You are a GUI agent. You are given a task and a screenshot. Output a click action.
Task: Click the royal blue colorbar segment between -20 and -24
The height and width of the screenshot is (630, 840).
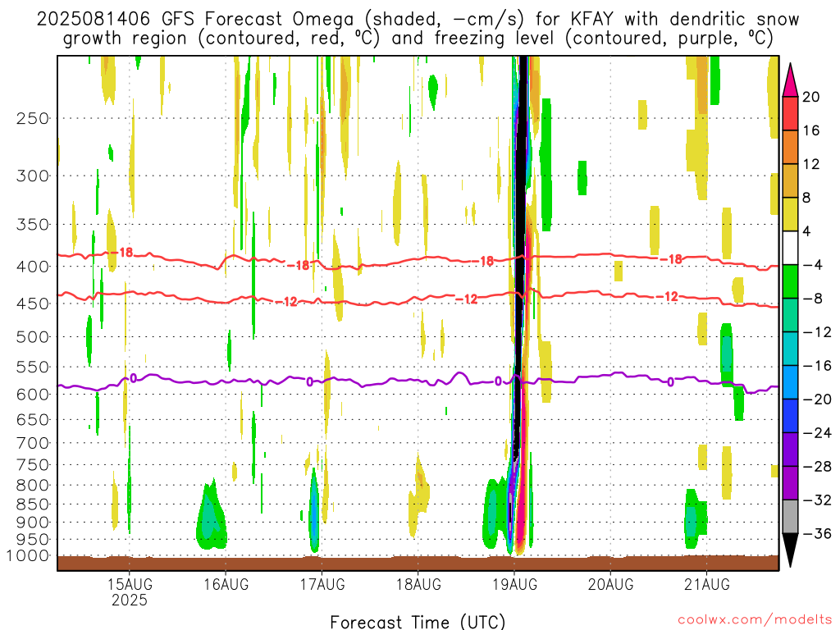coord(790,416)
